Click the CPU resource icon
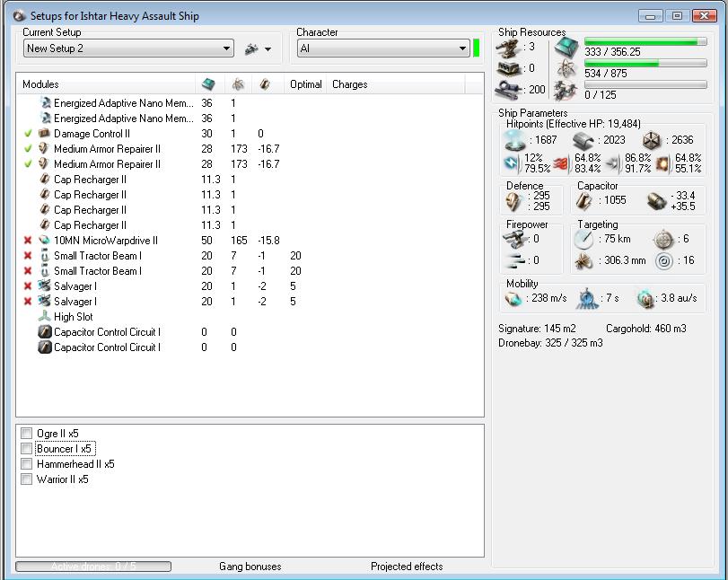This screenshot has width=728, height=580. (566, 47)
